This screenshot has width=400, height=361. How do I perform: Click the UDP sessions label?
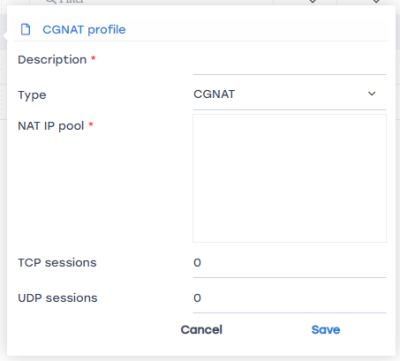57,298
